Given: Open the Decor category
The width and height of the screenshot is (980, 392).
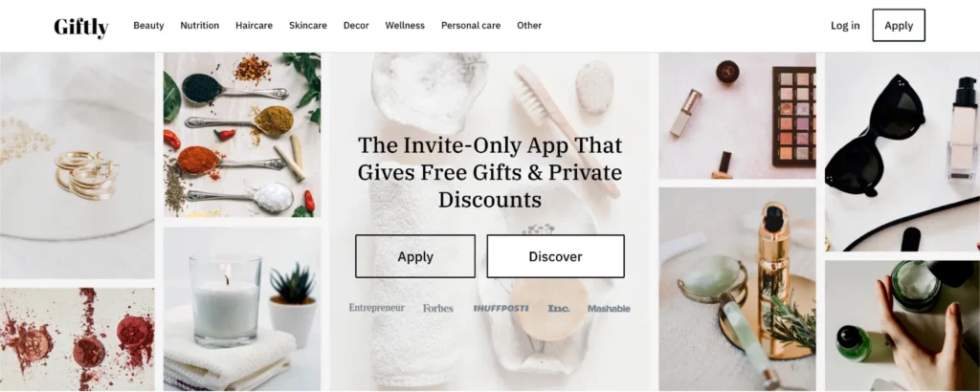Looking at the screenshot, I should coord(356,26).
